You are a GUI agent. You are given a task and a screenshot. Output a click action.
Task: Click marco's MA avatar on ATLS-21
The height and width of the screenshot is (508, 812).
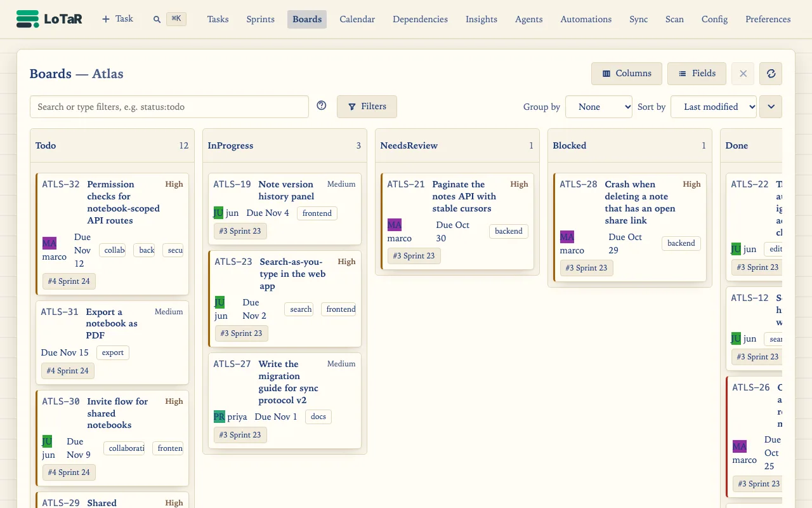coord(395,225)
